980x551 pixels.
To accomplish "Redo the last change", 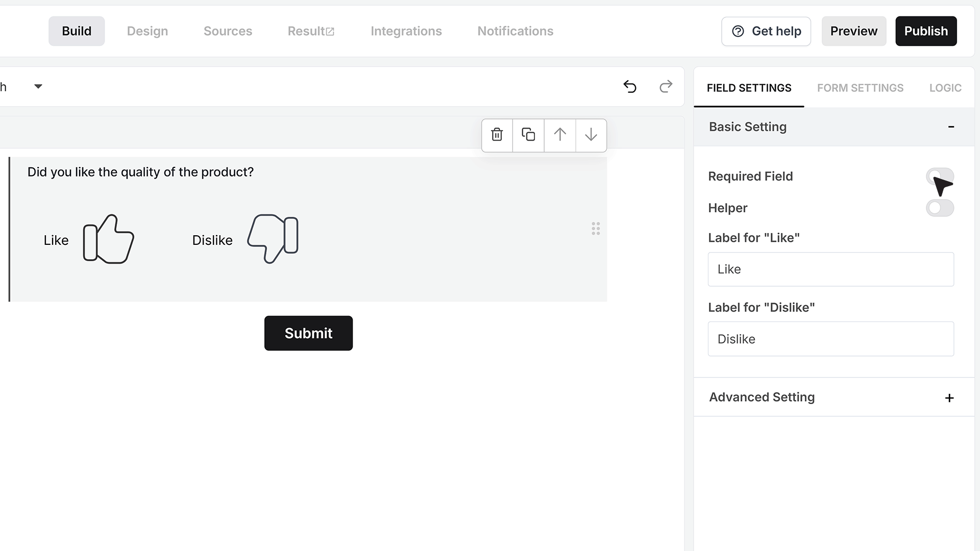I will (x=666, y=87).
